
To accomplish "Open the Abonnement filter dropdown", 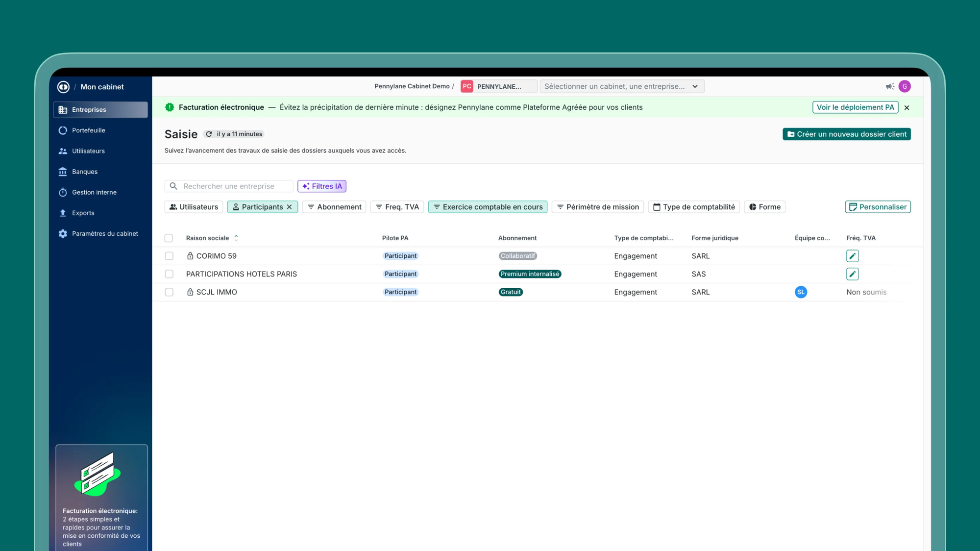I will pos(334,207).
